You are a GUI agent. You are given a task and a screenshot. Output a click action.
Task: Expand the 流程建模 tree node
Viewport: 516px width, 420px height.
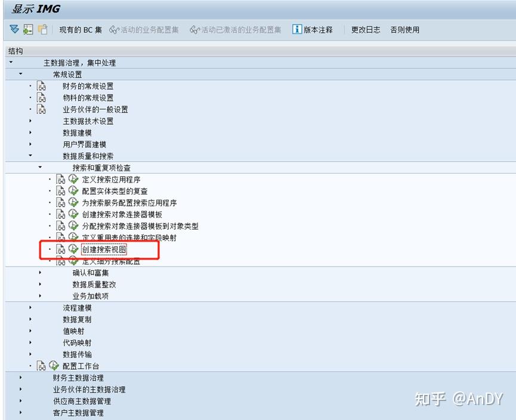[x=29, y=308]
